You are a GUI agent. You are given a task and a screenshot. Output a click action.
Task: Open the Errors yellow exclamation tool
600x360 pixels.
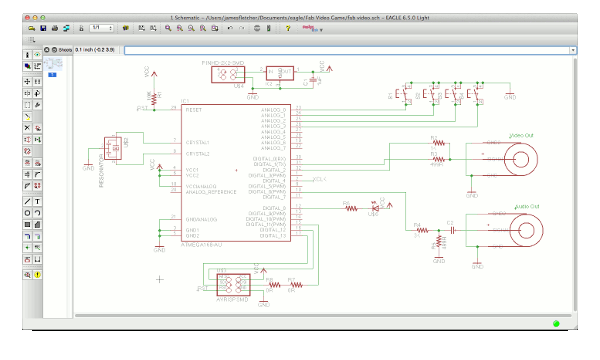click(37, 275)
